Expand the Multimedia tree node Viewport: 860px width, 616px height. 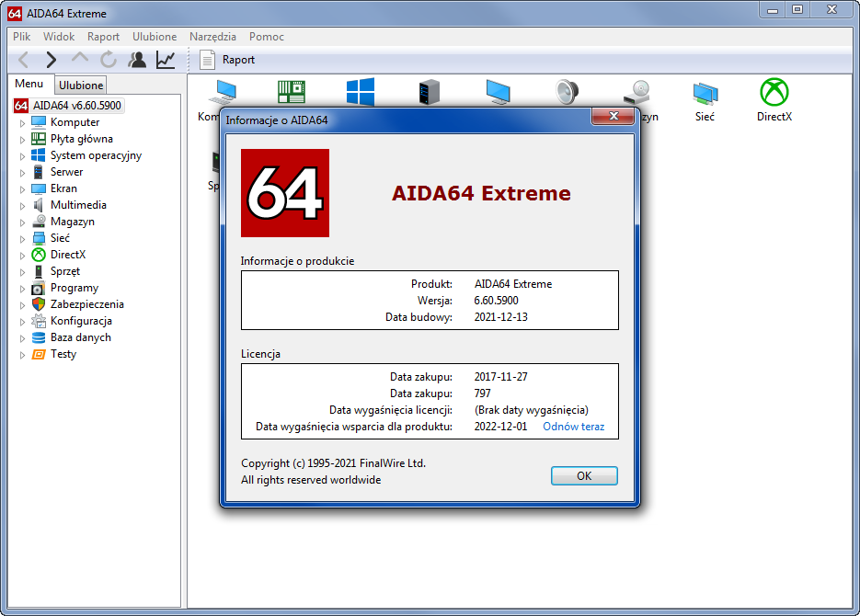tap(22, 206)
